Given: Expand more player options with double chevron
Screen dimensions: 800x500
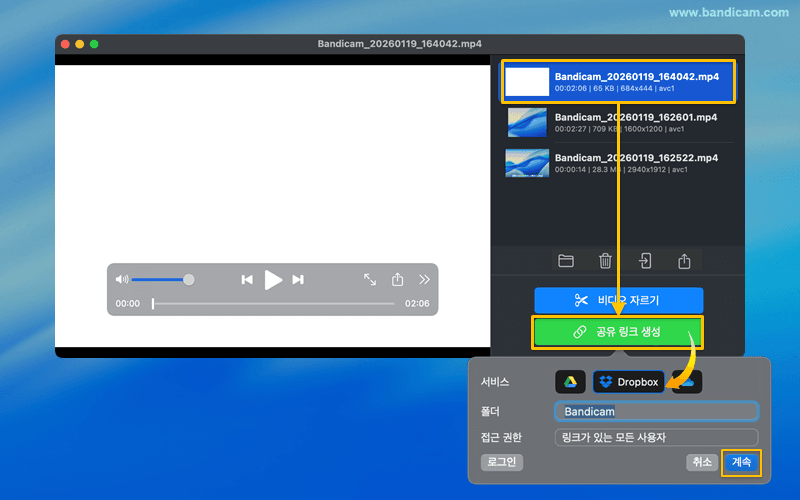Looking at the screenshot, I should 424,280.
